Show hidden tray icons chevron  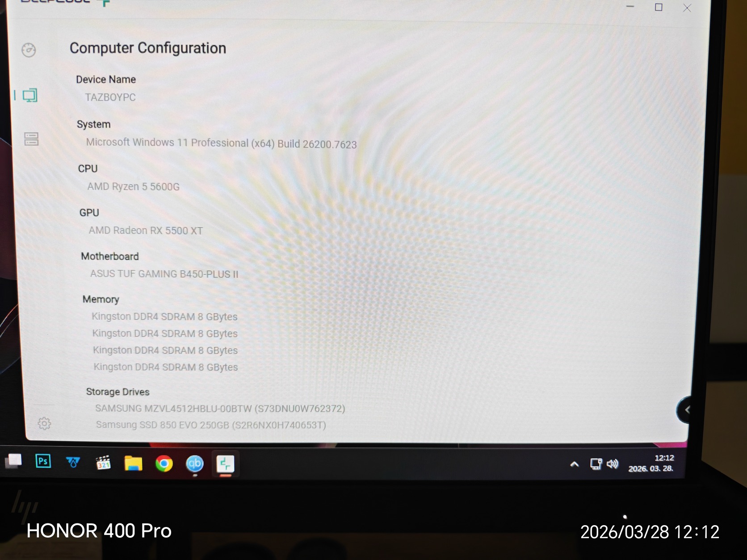point(575,464)
